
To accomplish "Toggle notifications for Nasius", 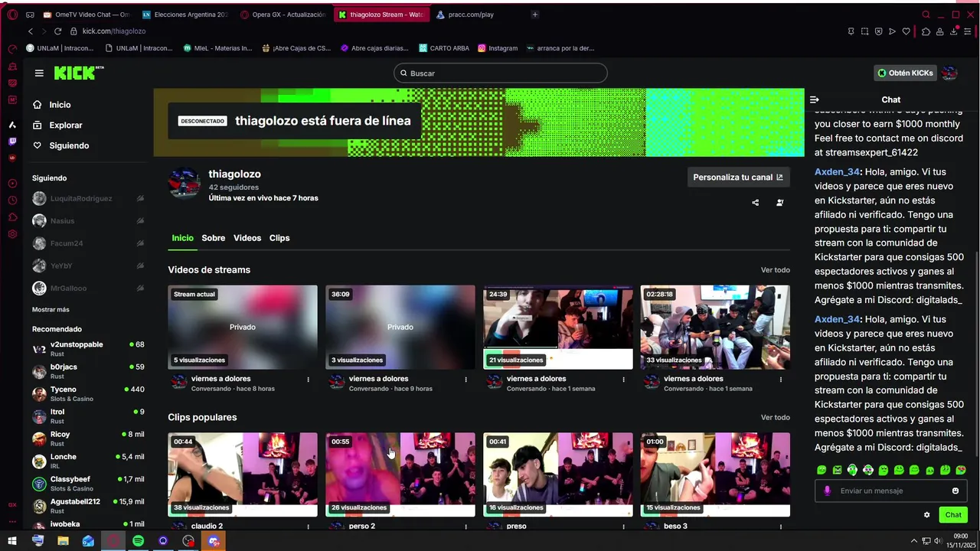I will [140, 220].
